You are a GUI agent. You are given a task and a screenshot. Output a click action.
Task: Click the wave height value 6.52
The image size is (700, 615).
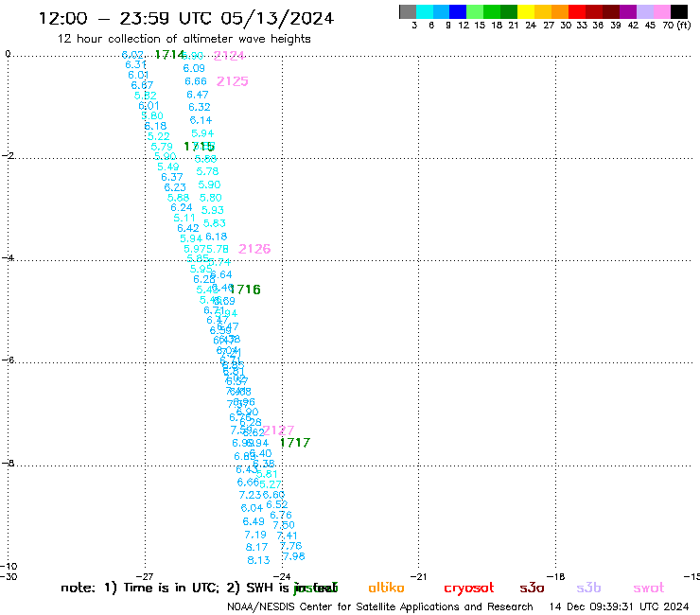click(277, 504)
